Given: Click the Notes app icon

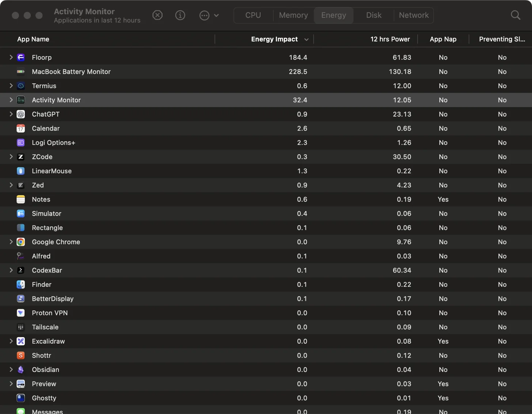Looking at the screenshot, I should click(21, 199).
